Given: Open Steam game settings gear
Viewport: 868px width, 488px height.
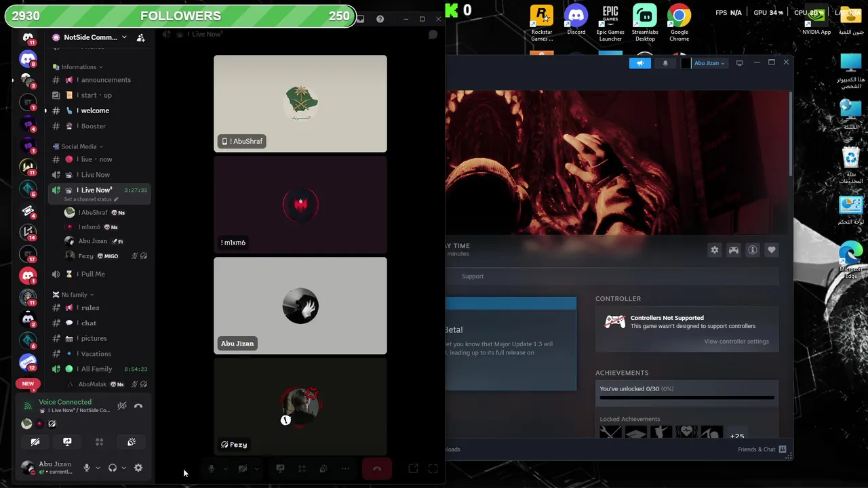Looking at the screenshot, I should 715,250.
